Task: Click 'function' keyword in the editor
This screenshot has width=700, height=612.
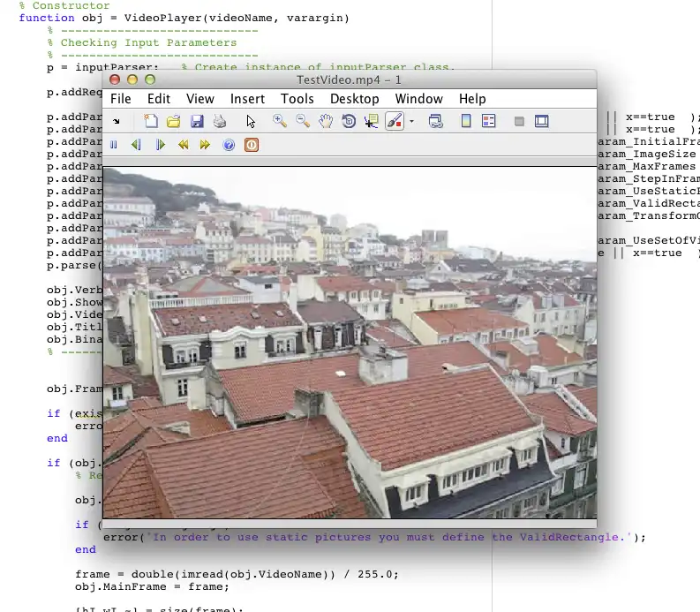Action: 47,18
